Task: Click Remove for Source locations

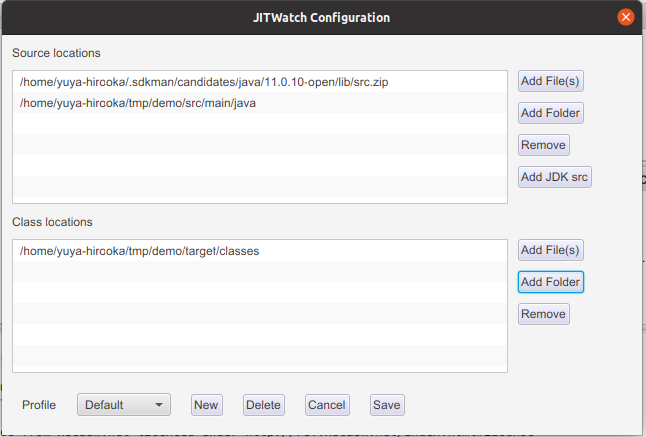Action: (543, 145)
